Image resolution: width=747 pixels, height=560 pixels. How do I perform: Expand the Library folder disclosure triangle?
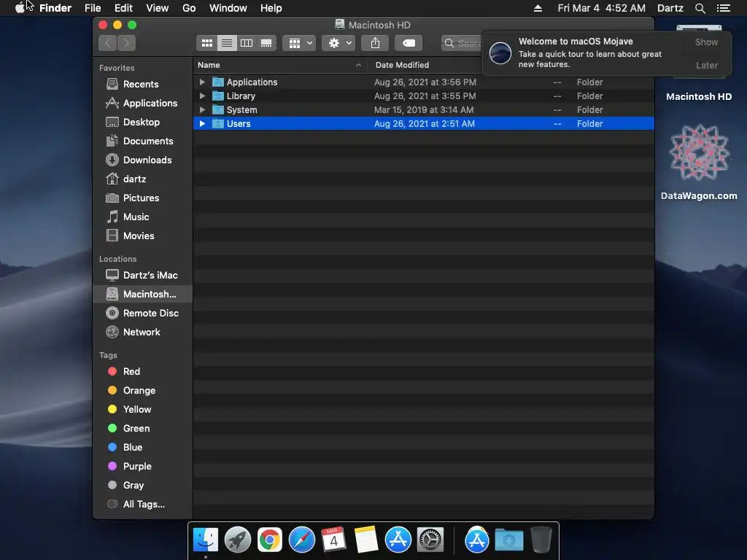pos(202,96)
